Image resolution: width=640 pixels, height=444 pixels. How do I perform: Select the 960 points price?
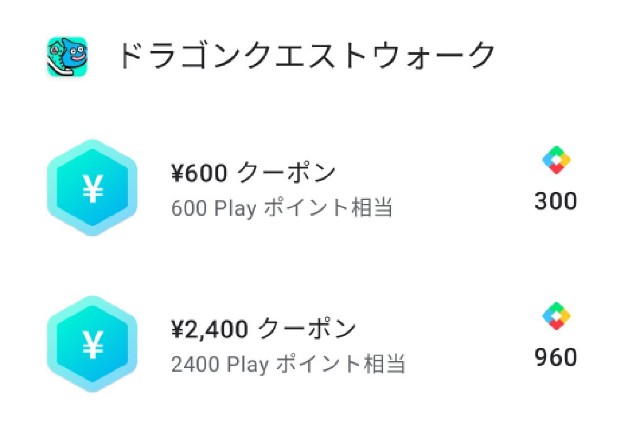[x=556, y=357]
